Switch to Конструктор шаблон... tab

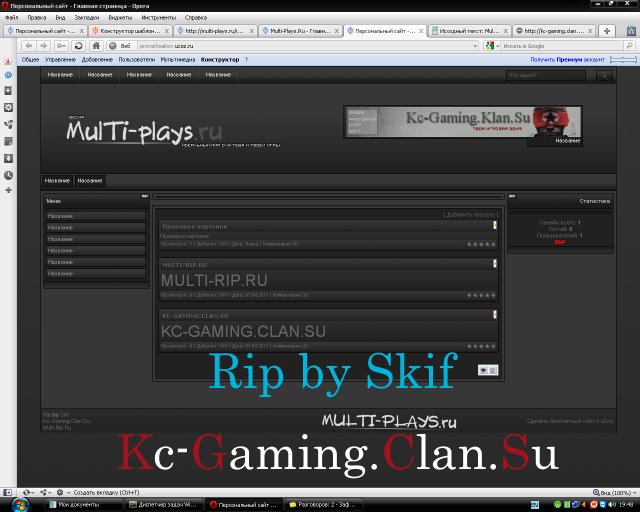coord(130,31)
